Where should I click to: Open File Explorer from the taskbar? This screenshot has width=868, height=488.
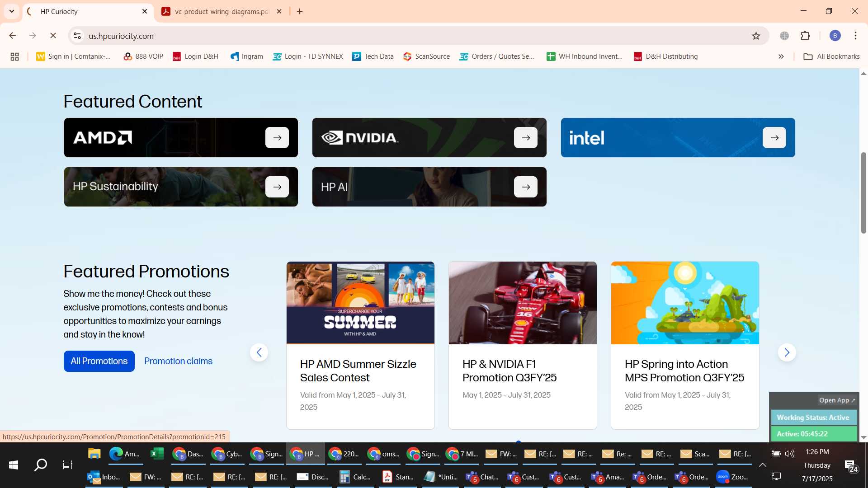[94, 454]
